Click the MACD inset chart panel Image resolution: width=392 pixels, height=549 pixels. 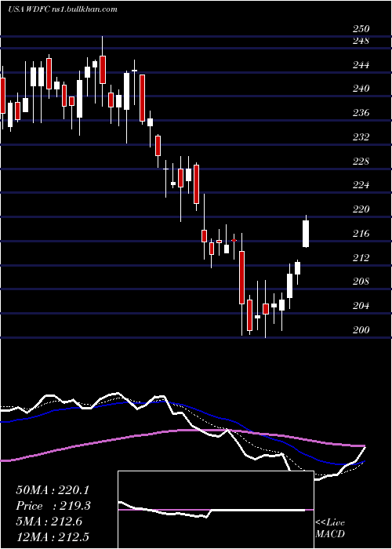click(x=216, y=510)
